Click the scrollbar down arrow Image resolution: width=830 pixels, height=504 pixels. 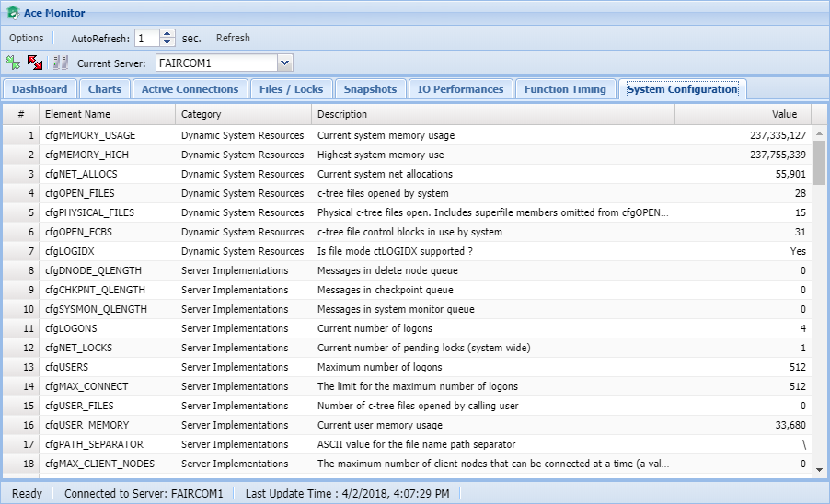pos(819,469)
